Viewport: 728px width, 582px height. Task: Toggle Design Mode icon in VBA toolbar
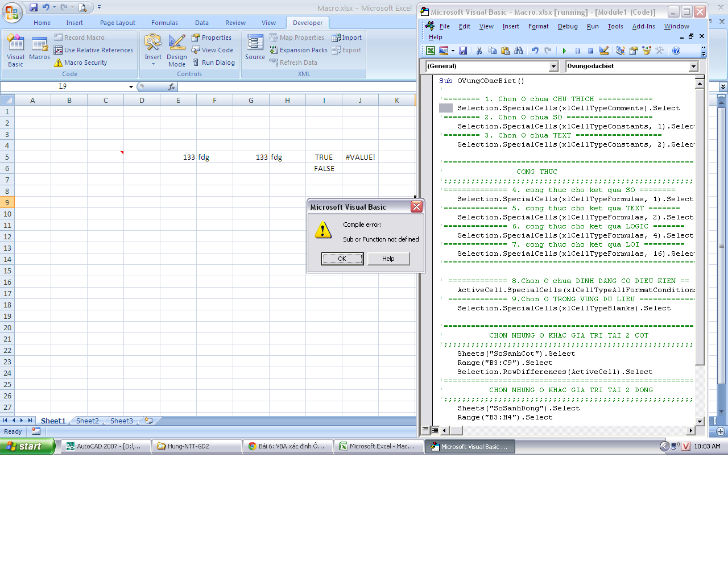[x=604, y=51]
